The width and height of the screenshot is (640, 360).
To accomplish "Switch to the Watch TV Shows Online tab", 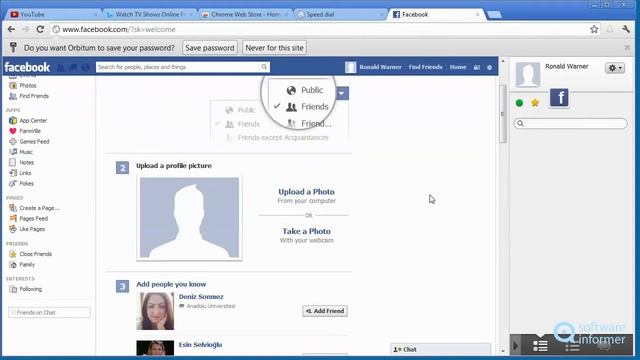I will tap(149, 14).
